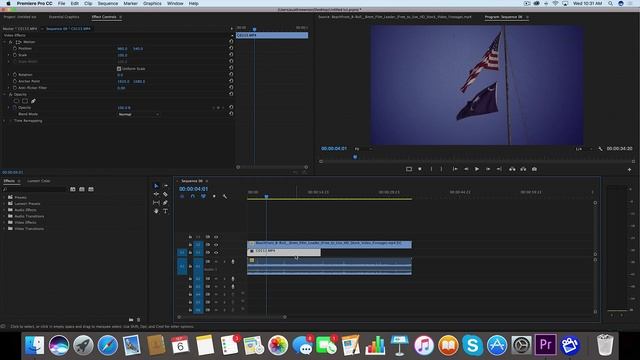Click the Position X value
The height and width of the screenshot is (360, 640).
coord(122,49)
